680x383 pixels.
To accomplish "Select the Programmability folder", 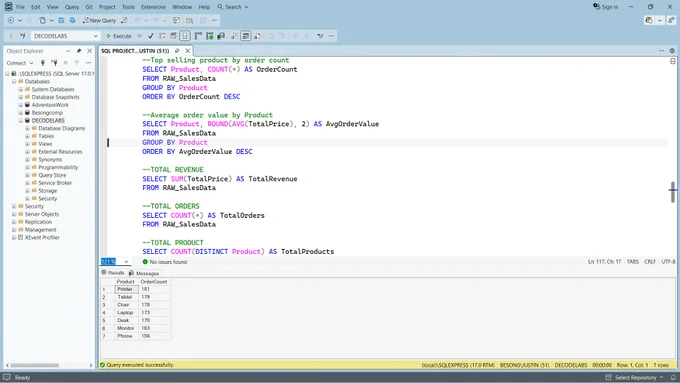I will pos(58,167).
